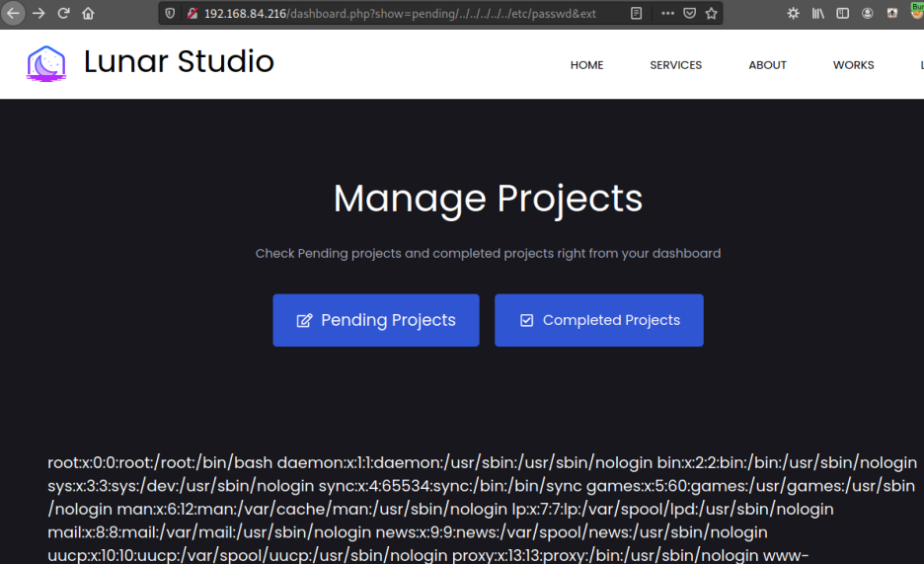Reload the page with the refresh icon
This screenshot has height=564, width=924.
pyautogui.click(x=63, y=13)
